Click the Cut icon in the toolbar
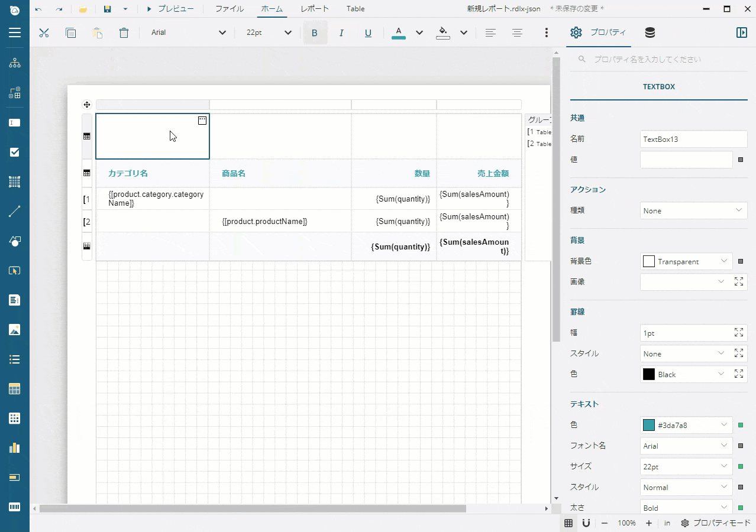The height and width of the screenshot is (532, 756). coord(44,33)
